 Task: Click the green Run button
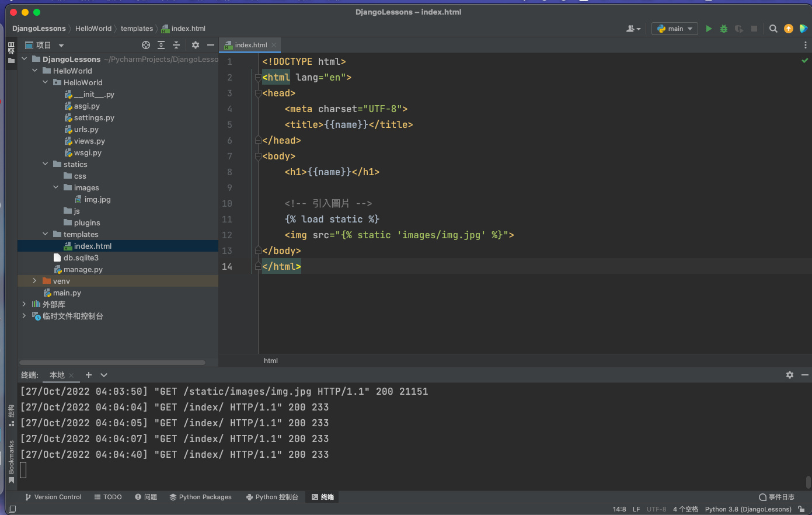(709, 29)
